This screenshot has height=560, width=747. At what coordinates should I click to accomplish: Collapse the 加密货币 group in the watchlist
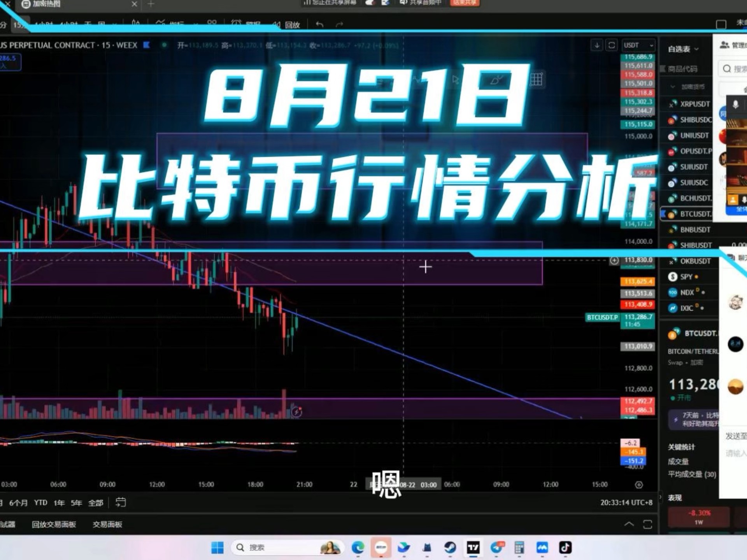(672, 86)
